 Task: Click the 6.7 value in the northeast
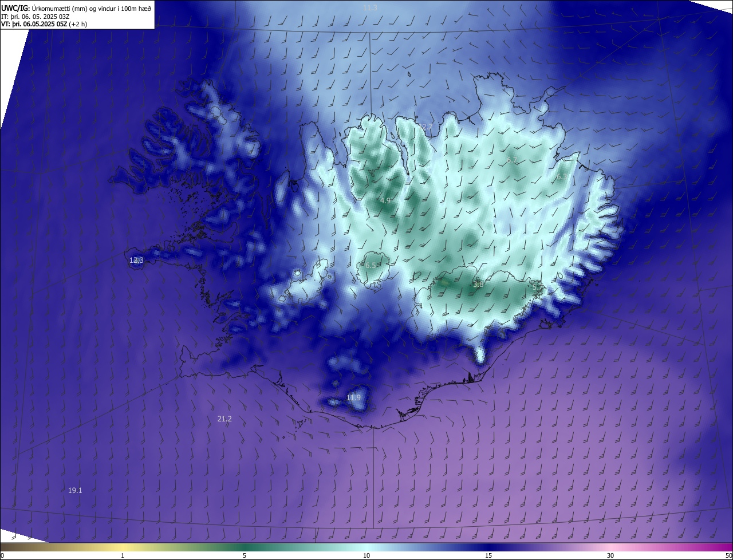pyautogui.click(x=512, y=160)
